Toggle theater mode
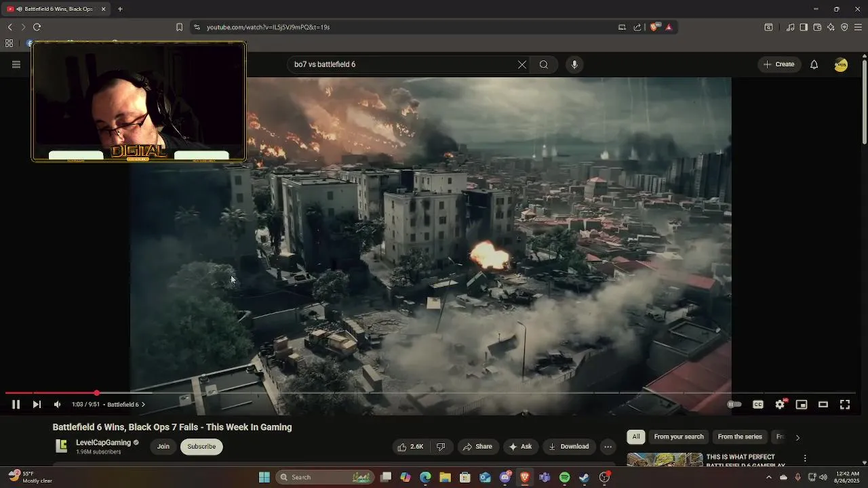 [x=823, y=405]
